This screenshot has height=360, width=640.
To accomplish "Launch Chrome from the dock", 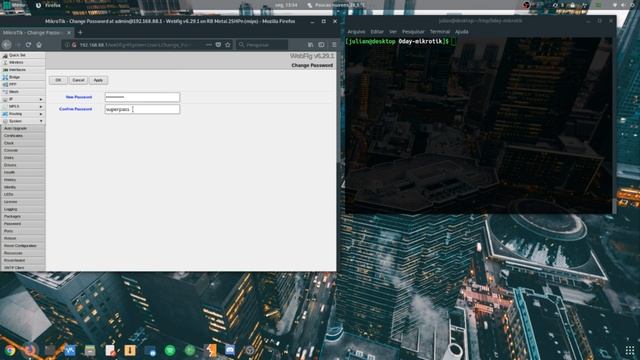I will coord(10,350).
